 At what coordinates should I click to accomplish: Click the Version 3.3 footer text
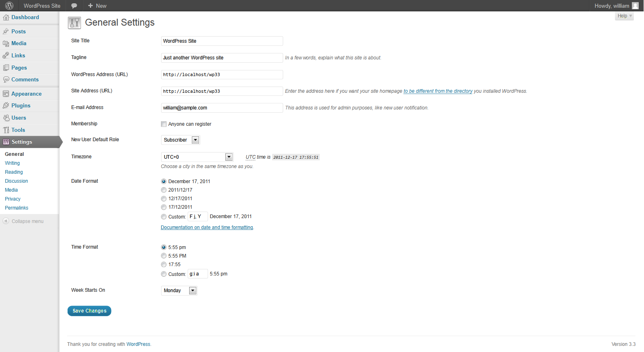tap(624, 344)
